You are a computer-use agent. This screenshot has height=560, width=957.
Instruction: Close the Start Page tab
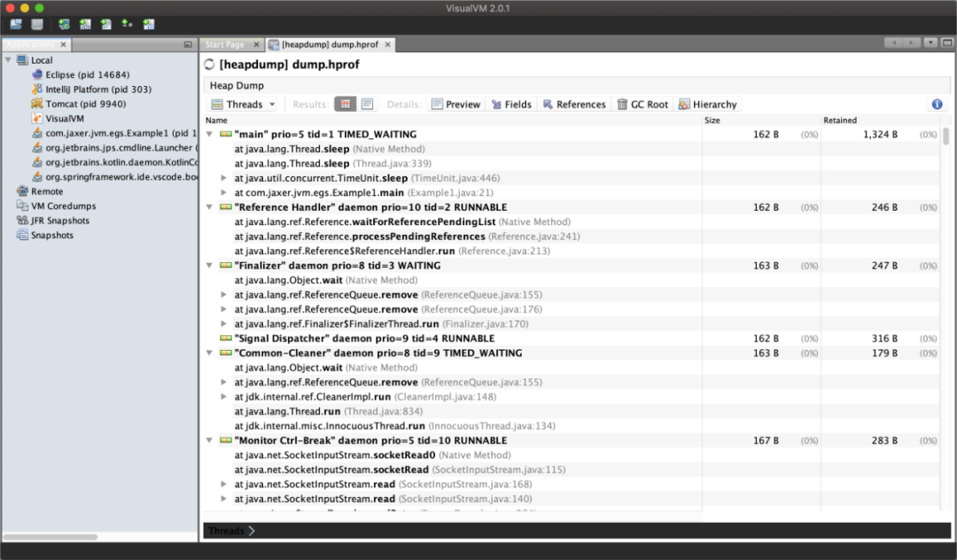(256, 44)
